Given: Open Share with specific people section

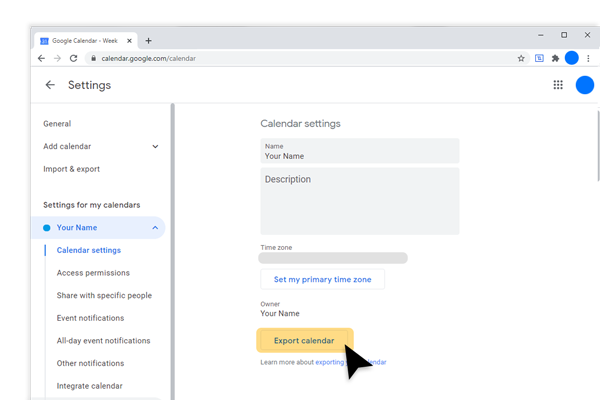Looking at the screenshot, I should click(104, 295).
